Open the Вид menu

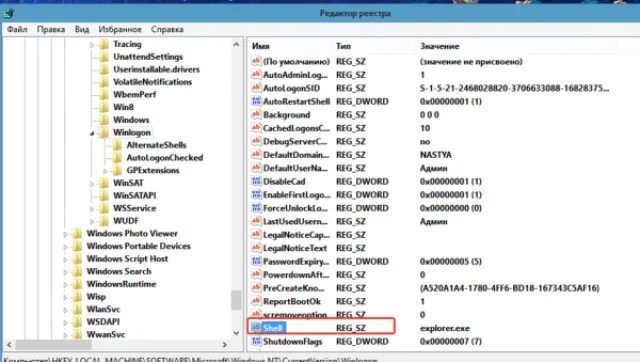82,29
